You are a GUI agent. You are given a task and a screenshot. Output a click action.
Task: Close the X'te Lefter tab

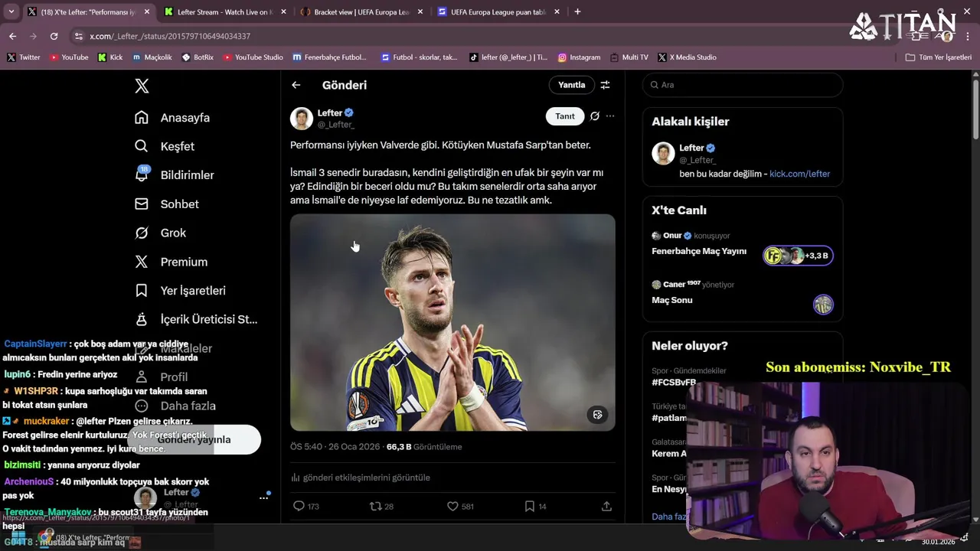click(x=147, y=12)
